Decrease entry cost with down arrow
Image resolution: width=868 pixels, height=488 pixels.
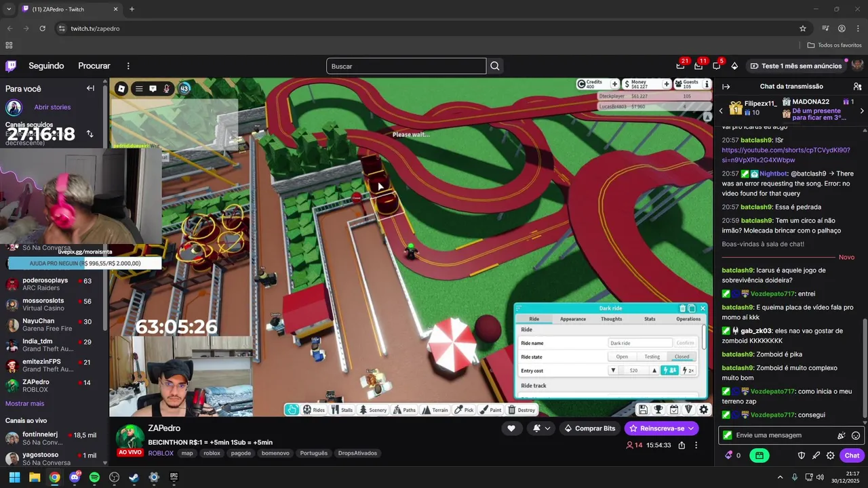613,370
